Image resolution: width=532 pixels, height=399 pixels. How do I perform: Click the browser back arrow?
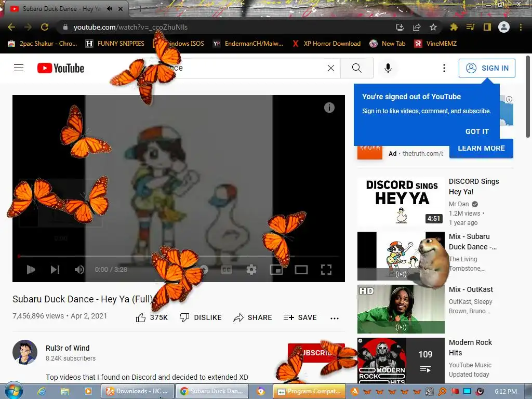[x=11, y=27]
